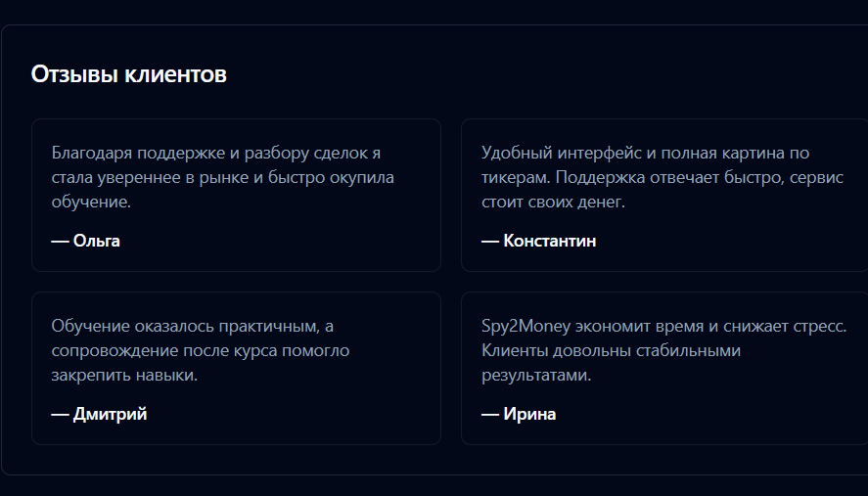Select Ирина's review card
The image size is (868, 496).
(x=664, y=368)
